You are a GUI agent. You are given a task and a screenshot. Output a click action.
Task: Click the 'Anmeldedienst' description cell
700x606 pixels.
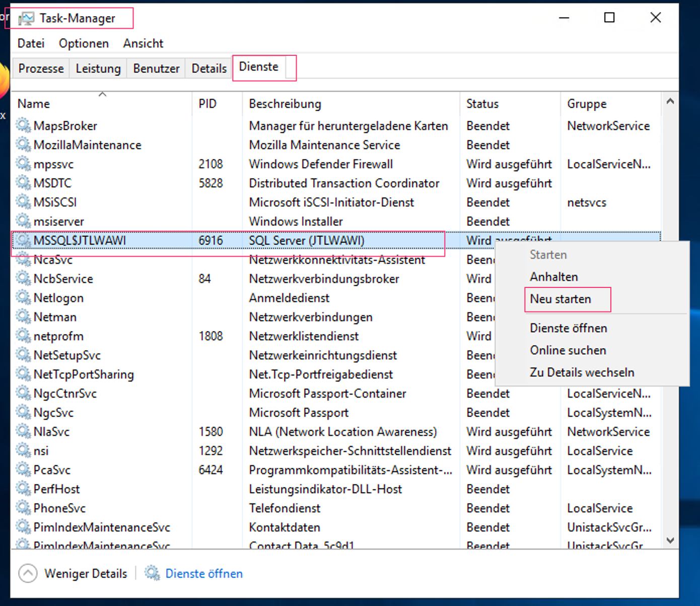click(289, 298)
